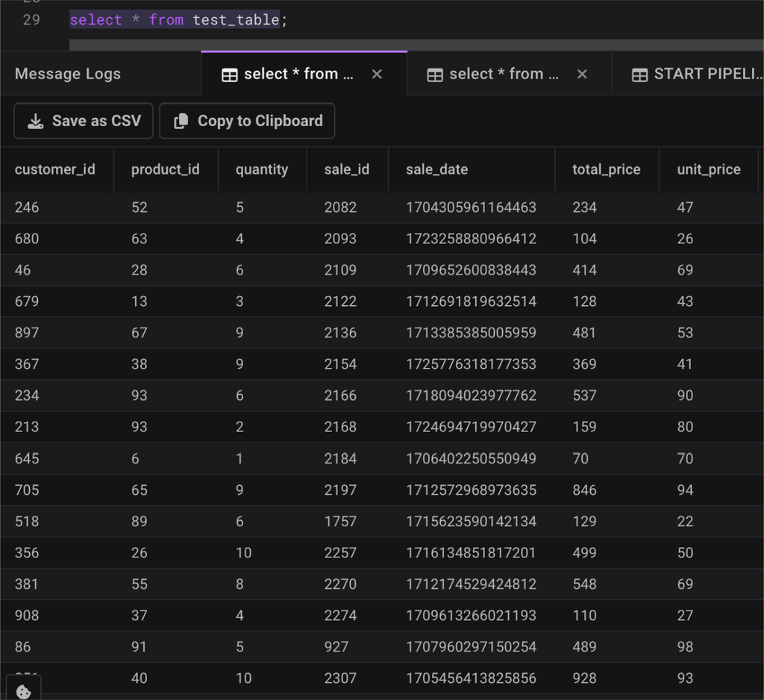764x700 pixels.
Task: Click the unit_price column header
Action: tap(709, 169)
